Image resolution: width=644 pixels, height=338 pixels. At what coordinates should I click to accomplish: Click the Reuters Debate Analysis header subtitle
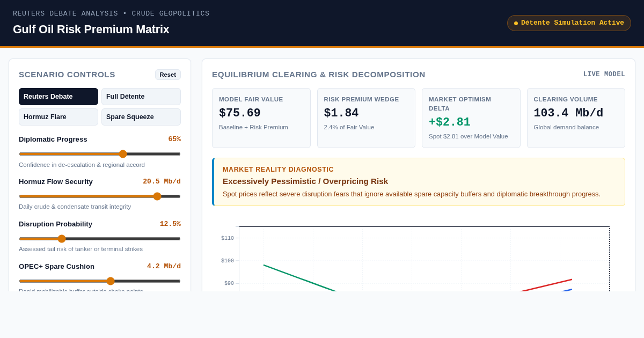(x=111, y=13)
